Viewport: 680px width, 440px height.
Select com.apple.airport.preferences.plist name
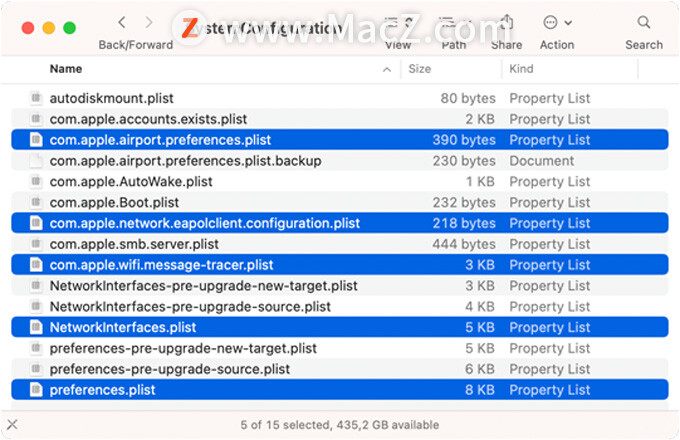coord(160,140)
